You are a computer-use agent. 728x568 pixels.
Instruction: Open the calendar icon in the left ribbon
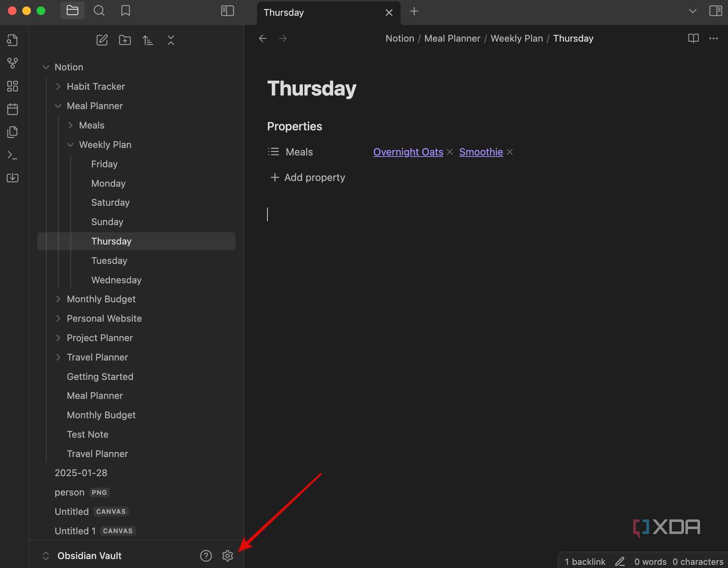point(12,109)
